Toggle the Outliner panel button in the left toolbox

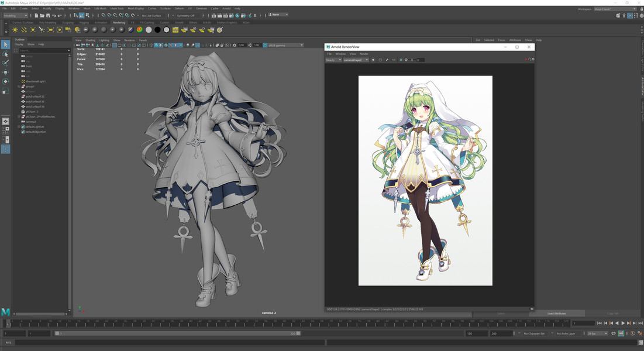[x=5, y=149]
